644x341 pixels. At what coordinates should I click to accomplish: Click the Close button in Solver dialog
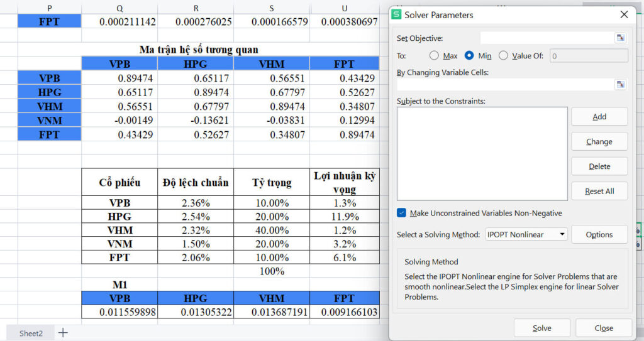tap(604, 328)
